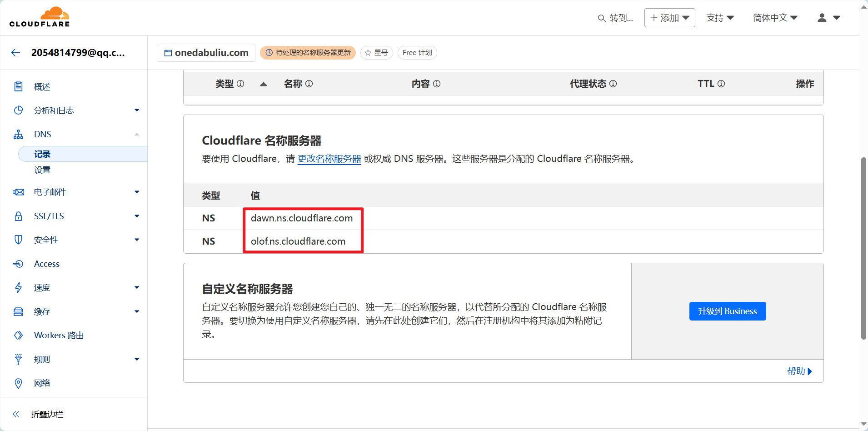The width and height of the screenshot is (868, 431).
Task: Click the DNS network tree icon
Action: pyautogui.click(x=18, y=134)
